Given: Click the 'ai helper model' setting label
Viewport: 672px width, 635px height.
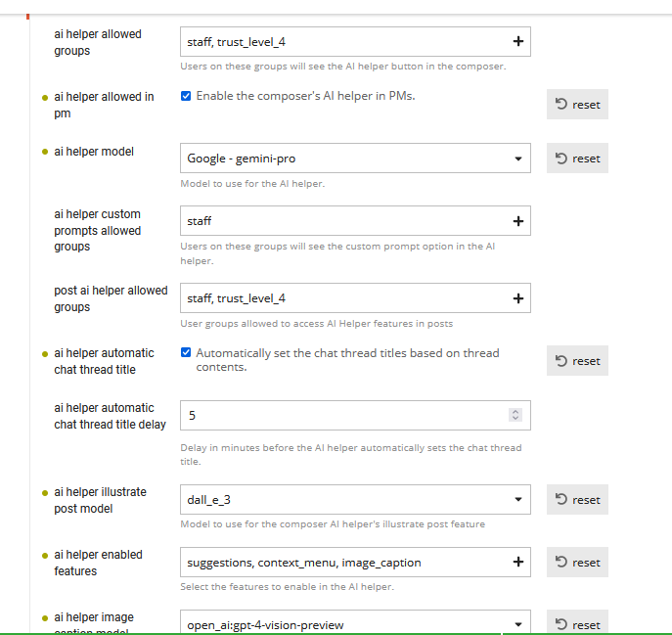Looking at the screenshot, I should point(94,152).
